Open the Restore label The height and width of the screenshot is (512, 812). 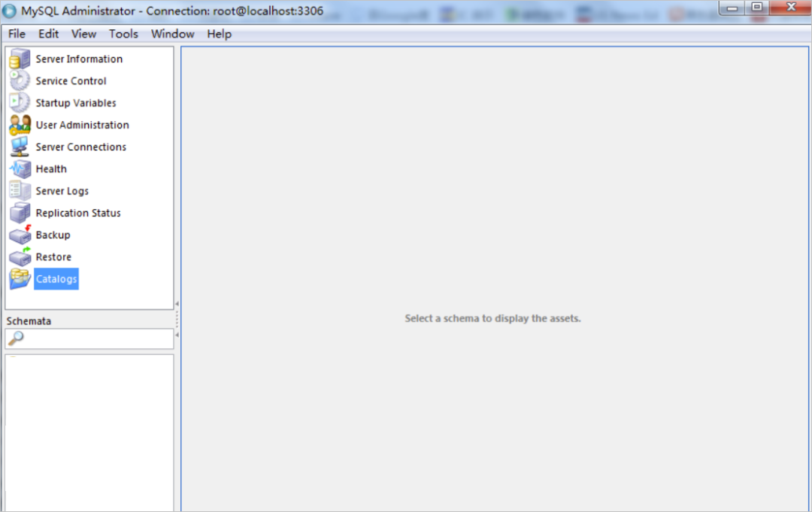click(53, 257)
